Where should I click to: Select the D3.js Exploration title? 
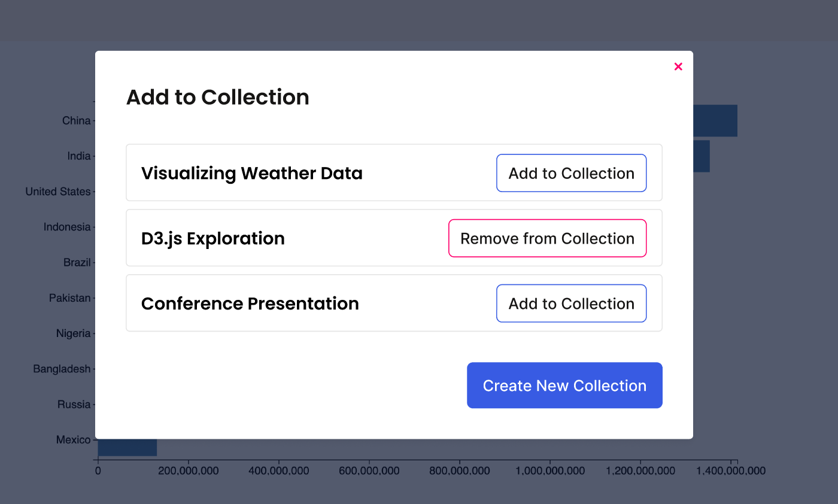213,239
